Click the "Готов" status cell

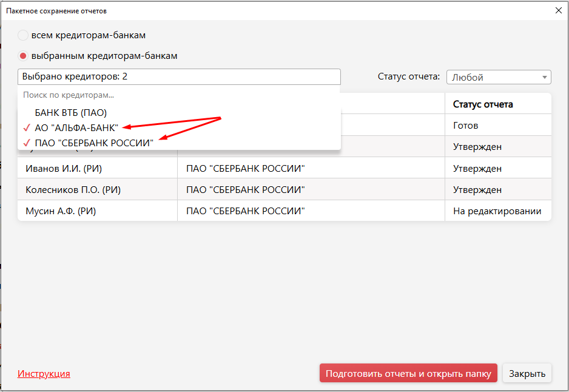tap(466, 126)
